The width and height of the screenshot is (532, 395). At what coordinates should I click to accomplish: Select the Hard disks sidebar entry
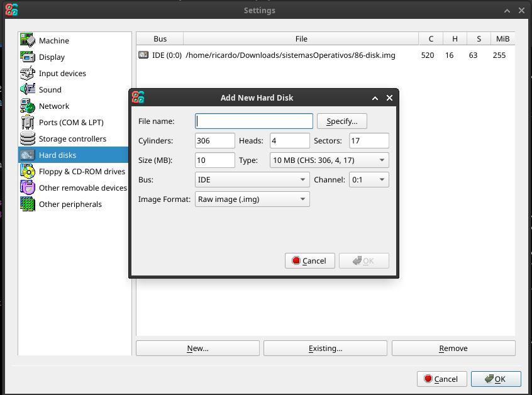pyautogui.click(x=74, y=155)
